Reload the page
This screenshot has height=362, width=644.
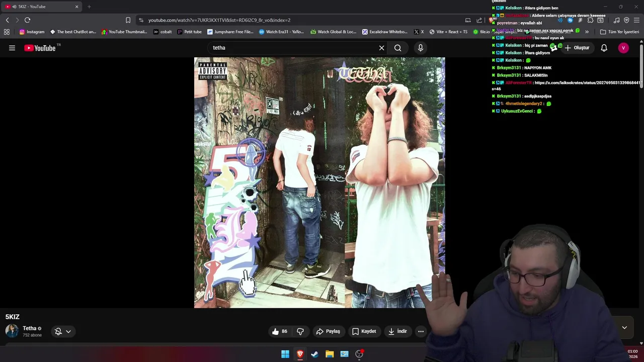click(27, 20)
